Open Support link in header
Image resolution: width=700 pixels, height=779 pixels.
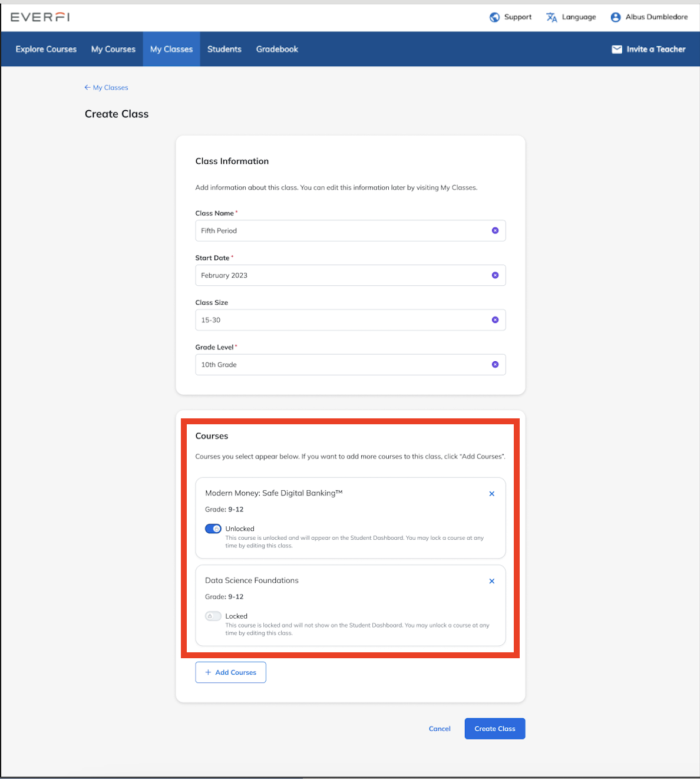pos(511,17)
